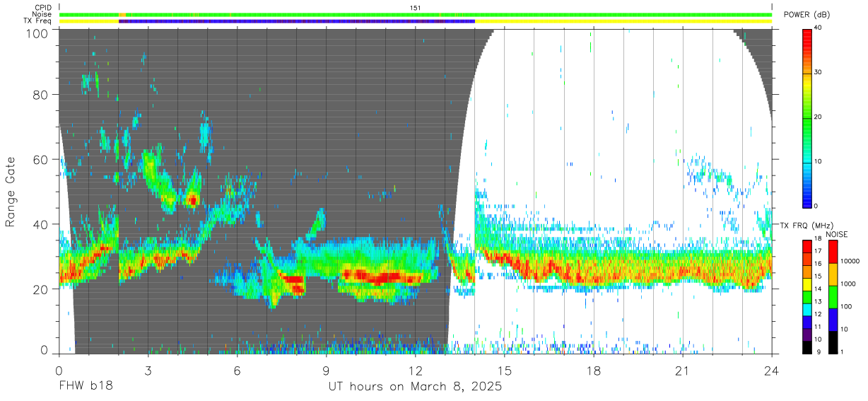Click the 11 tick on the TX FRQ scale
The width and height of the screenshot is (868, 401).
819,327
